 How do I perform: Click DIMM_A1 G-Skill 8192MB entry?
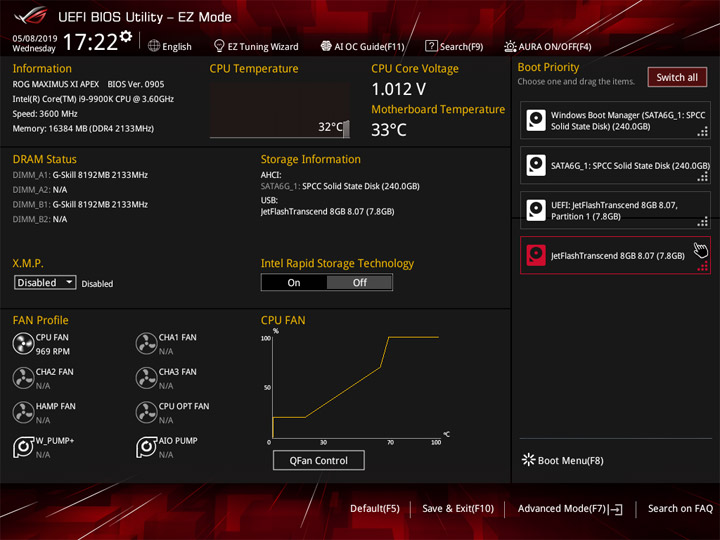pos(80,175)
